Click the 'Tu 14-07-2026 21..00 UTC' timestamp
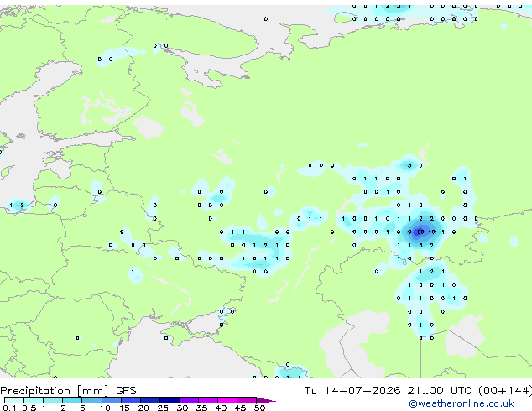This screenshot has width=532, height=411. [x=387, y=391]
